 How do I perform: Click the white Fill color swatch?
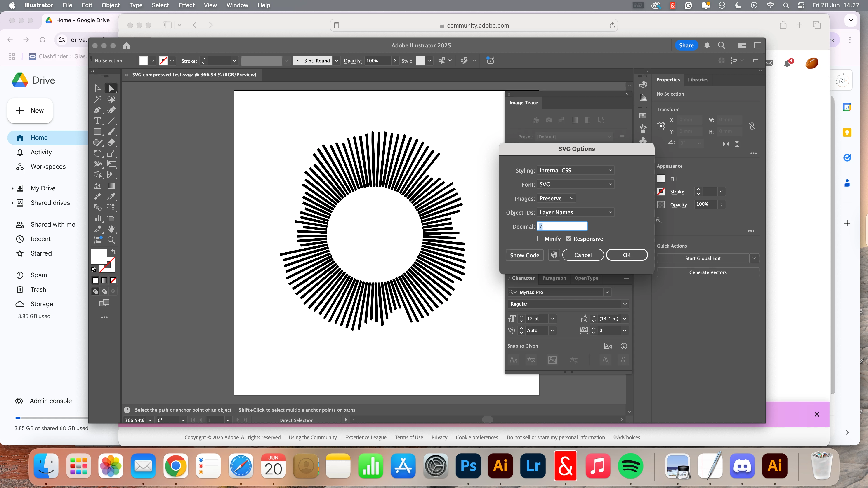[661, 179]
